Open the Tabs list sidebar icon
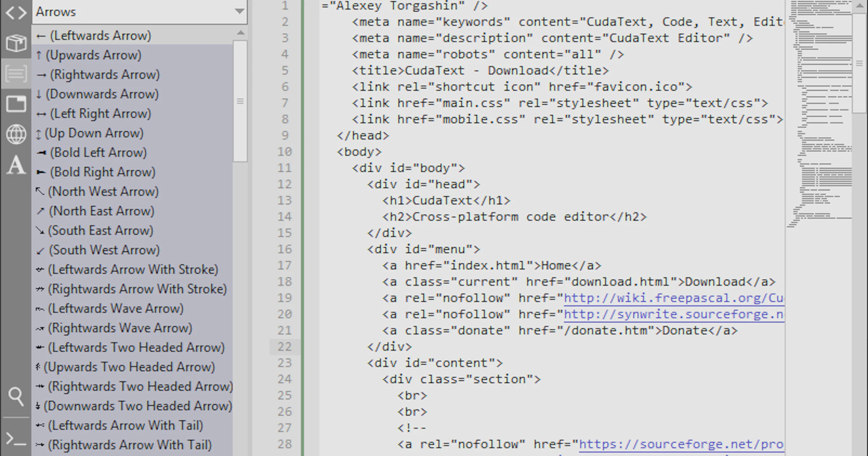 (x=16, y=104)
